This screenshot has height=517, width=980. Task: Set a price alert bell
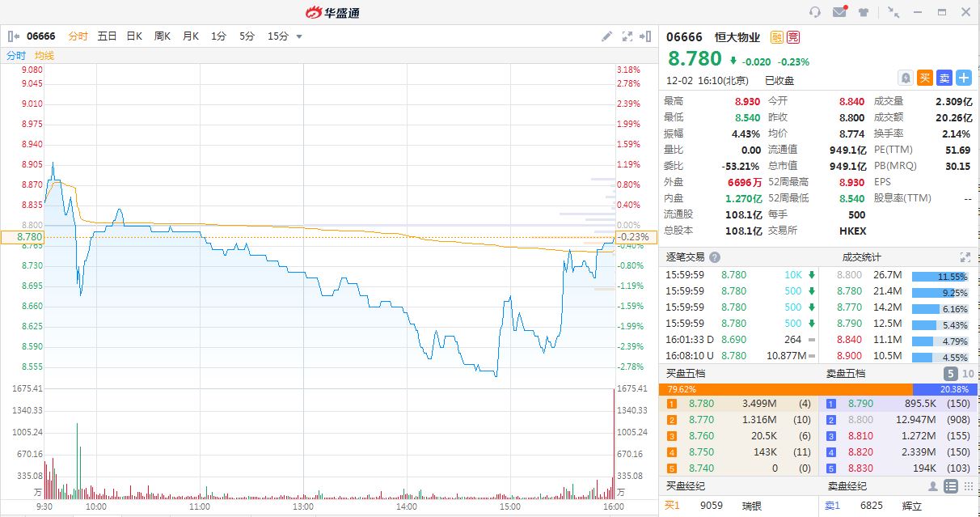click(906, 78)
